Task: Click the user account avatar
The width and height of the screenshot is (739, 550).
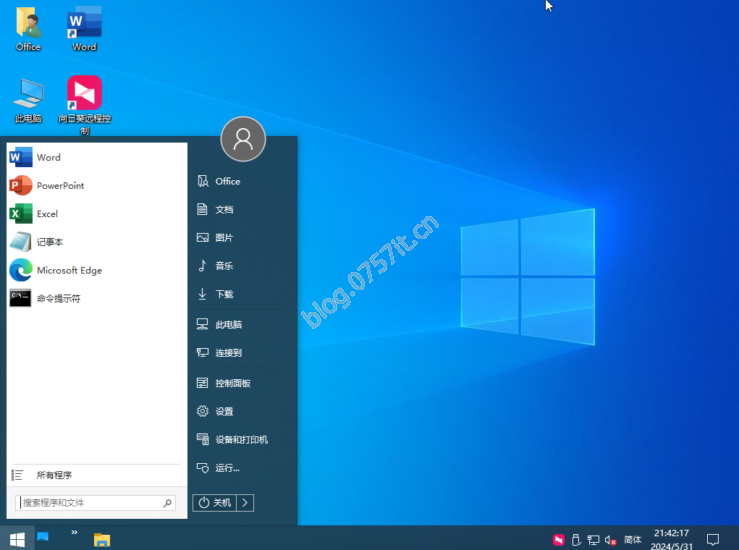Action: 243,139
